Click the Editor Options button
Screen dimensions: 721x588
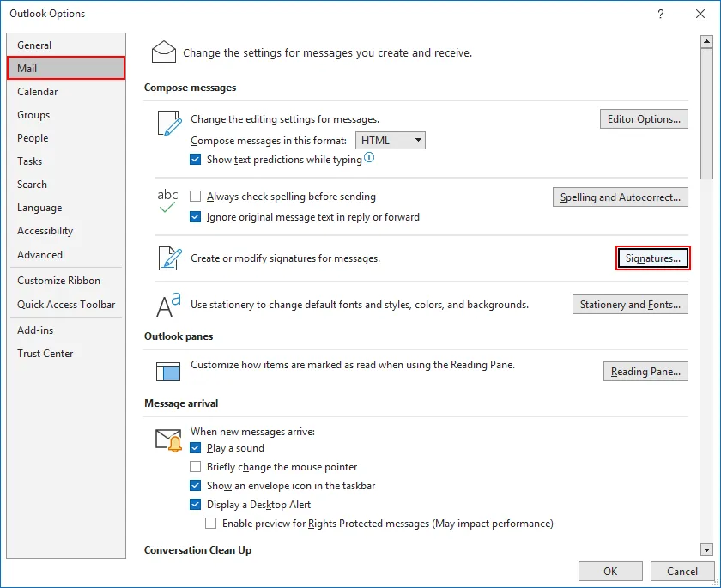pyautogui.click(x=644, y=119)
